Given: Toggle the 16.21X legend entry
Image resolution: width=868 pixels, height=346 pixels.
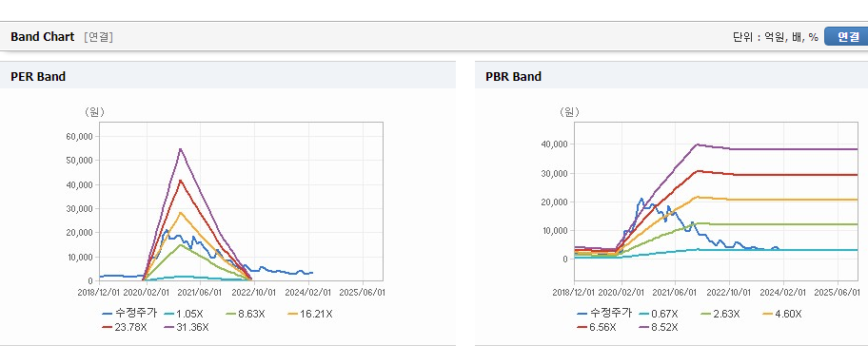Looking at the screenshot, I should 310,314.
